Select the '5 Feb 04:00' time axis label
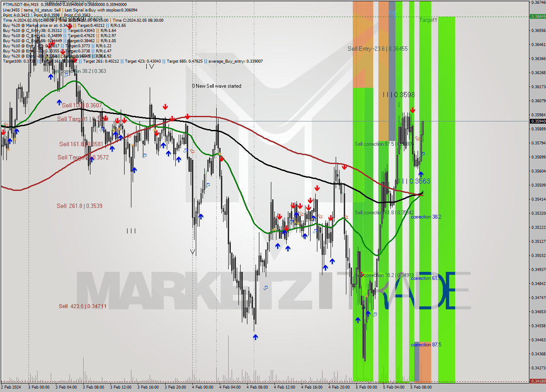The height and width of the screenshot is (392, 546). tap(393, 387)
